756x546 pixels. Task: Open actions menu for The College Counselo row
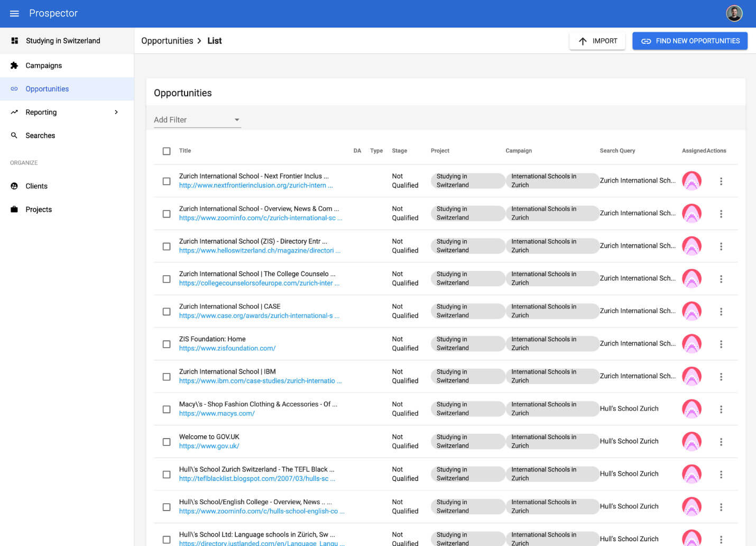coord(721,279)
